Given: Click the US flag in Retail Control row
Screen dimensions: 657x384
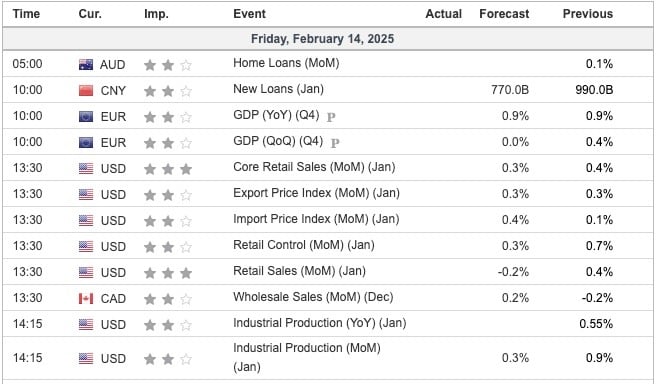Looking at the screenshot, I should [86, 246].
